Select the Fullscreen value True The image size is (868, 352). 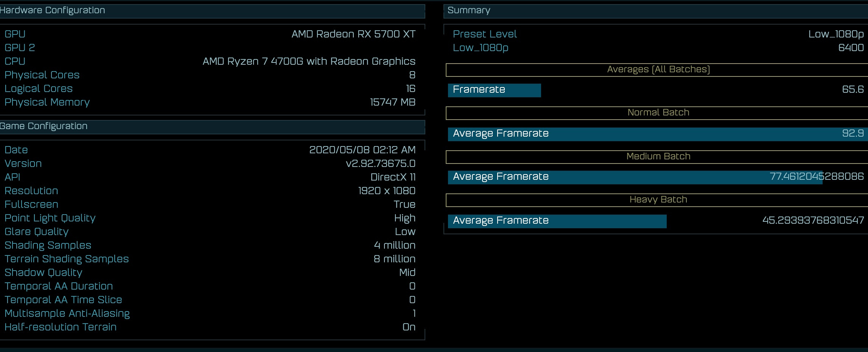point(404,204)
